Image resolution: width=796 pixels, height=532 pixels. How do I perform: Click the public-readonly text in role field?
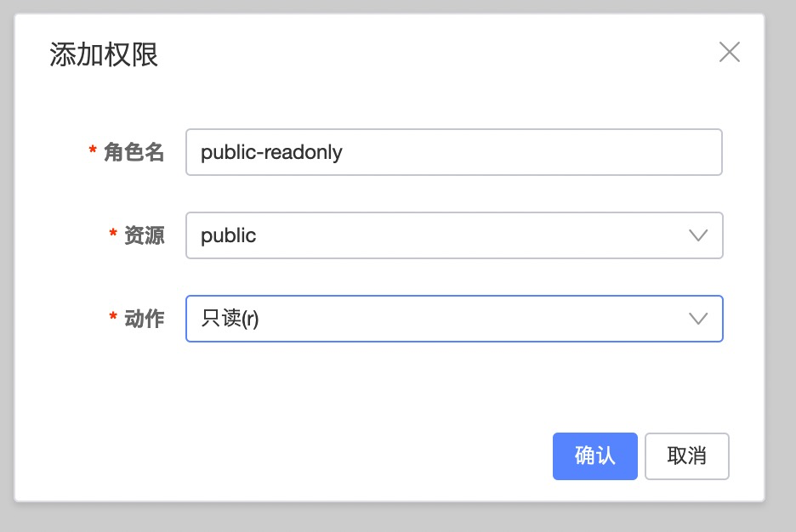coord(271,152)
